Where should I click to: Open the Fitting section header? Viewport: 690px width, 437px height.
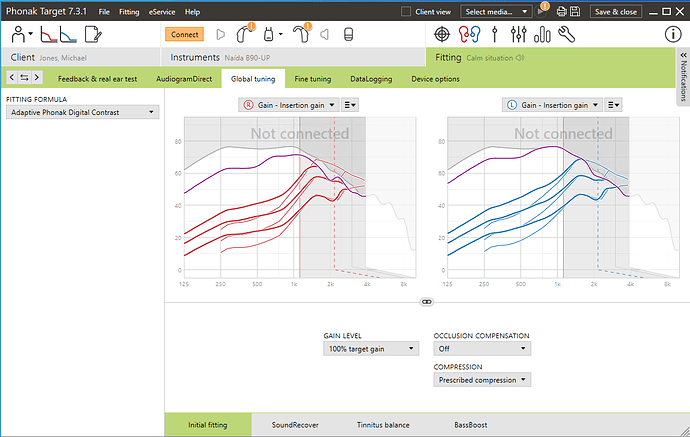[550, 57]
